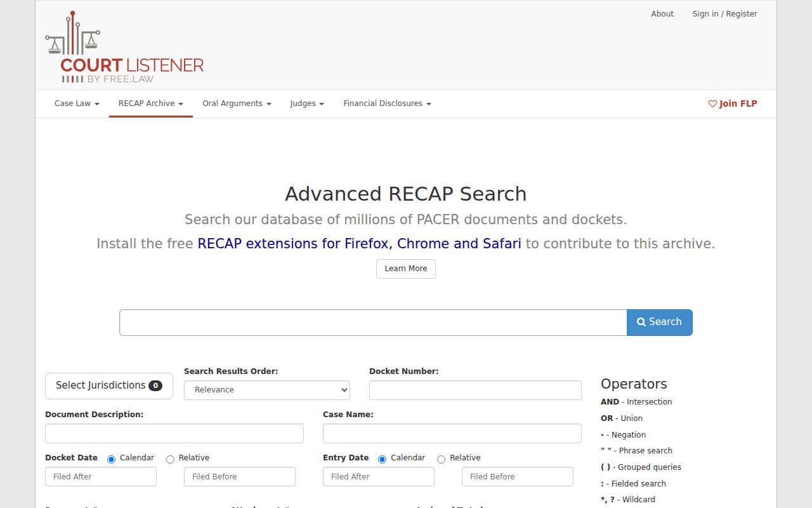Select Entry Date Calendar radio button

point(382,459)
